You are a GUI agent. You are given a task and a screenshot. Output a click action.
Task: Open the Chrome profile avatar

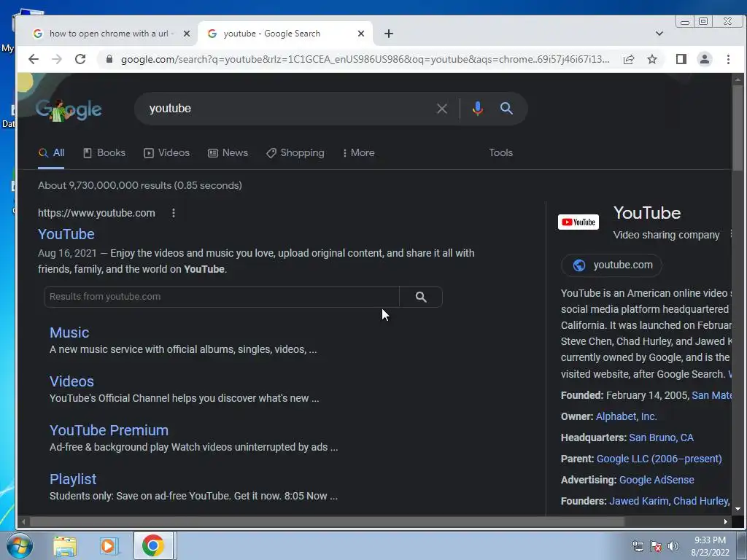pyautogui.click(x=704, y=59)
